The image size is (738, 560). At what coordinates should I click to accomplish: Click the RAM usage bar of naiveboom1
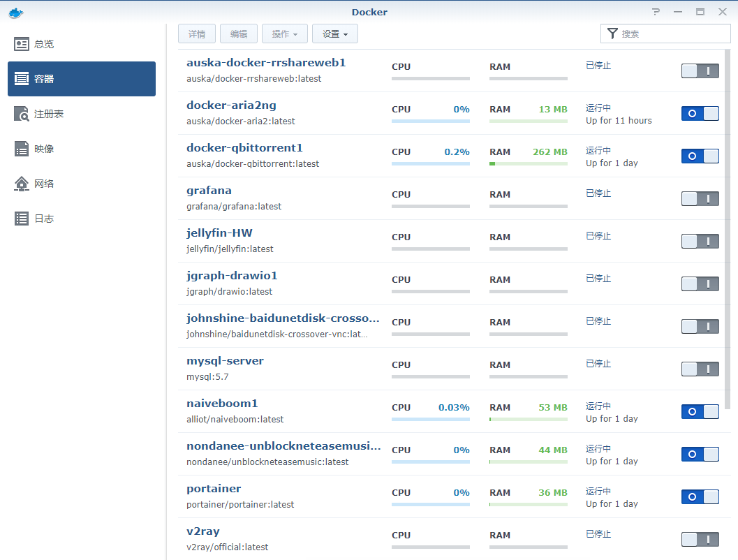click(528, 420)
